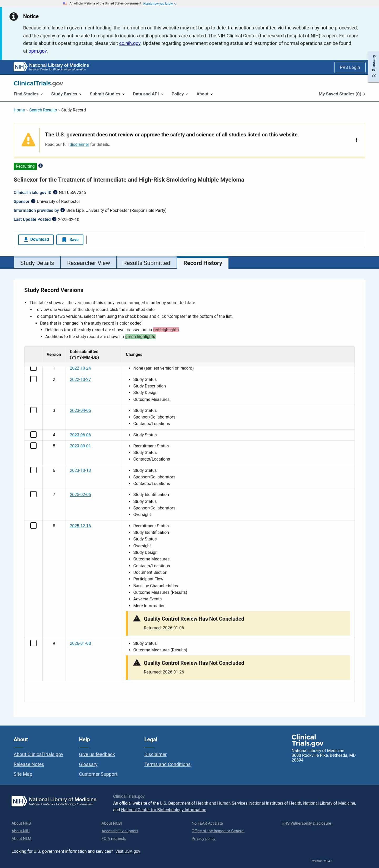This screenshot has width=379, height=868.
Task: Go to Home breadcrumb
Action: click(x=19, y=110)
